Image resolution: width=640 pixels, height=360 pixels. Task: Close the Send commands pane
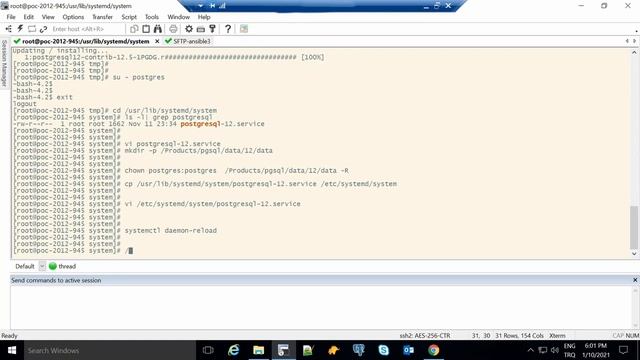(x=635, y=280)
